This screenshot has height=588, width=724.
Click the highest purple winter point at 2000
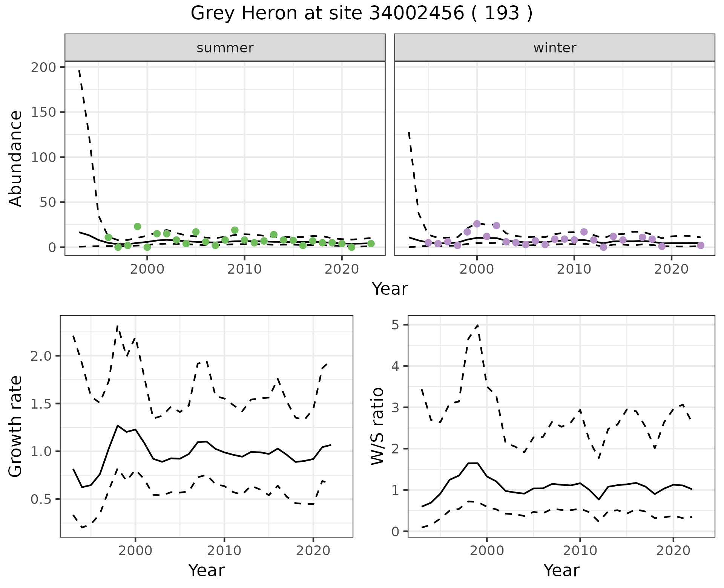click(x=477, y=224)
